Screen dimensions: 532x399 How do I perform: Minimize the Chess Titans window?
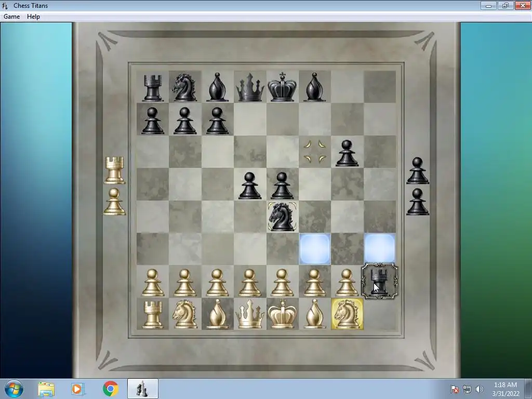point(488,5)
